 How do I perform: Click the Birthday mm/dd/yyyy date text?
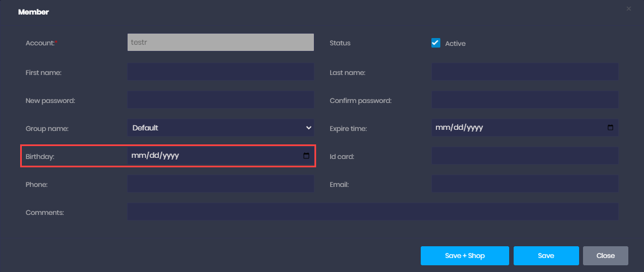point(155,156)
